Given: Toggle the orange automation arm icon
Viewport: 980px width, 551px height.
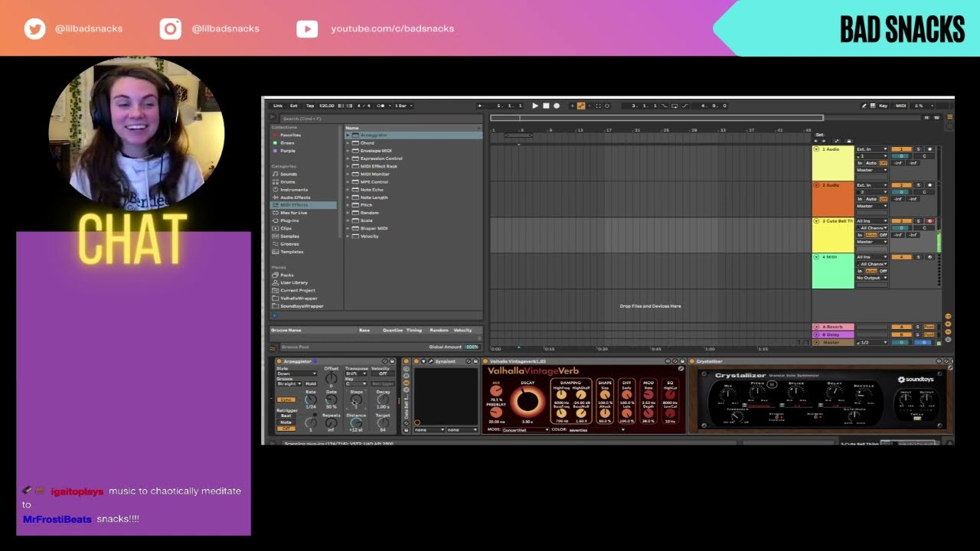Looking at the screenshot, I should 580,106.
